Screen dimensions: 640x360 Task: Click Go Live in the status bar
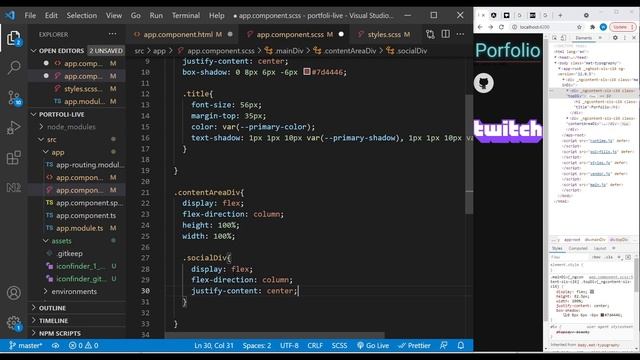pyautogui.click(x=373, y=345)
